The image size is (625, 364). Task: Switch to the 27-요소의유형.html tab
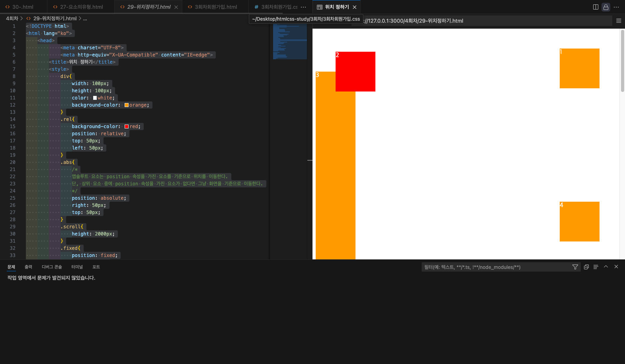click(82, 7)
